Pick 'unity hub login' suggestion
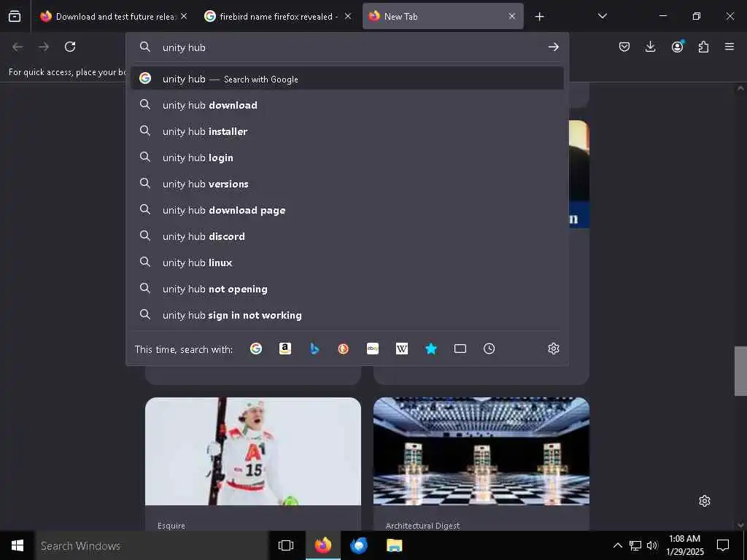The width and height of the screenshot is (747, 560). 347,157
